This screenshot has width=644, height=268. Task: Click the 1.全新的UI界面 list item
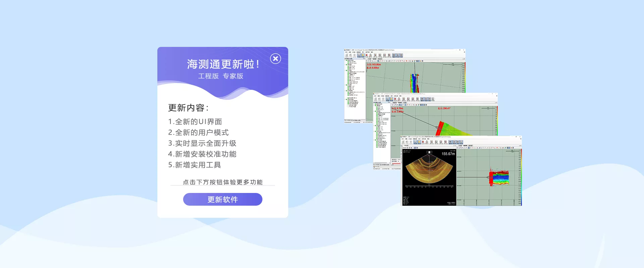pyautogui.click(x=195, y=122)
